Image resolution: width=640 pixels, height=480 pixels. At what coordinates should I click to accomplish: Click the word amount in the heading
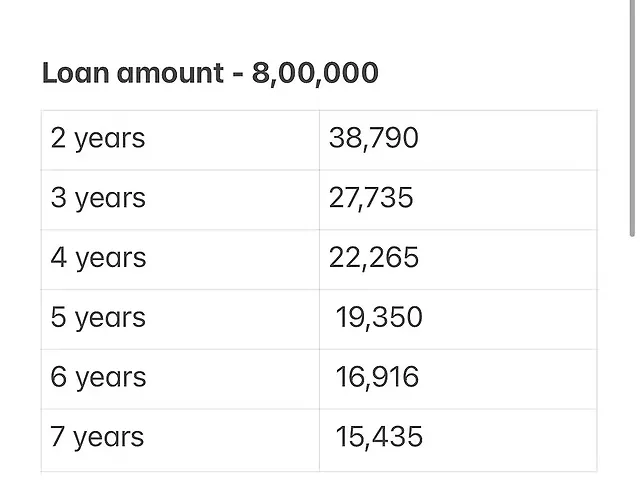(170, 73)
